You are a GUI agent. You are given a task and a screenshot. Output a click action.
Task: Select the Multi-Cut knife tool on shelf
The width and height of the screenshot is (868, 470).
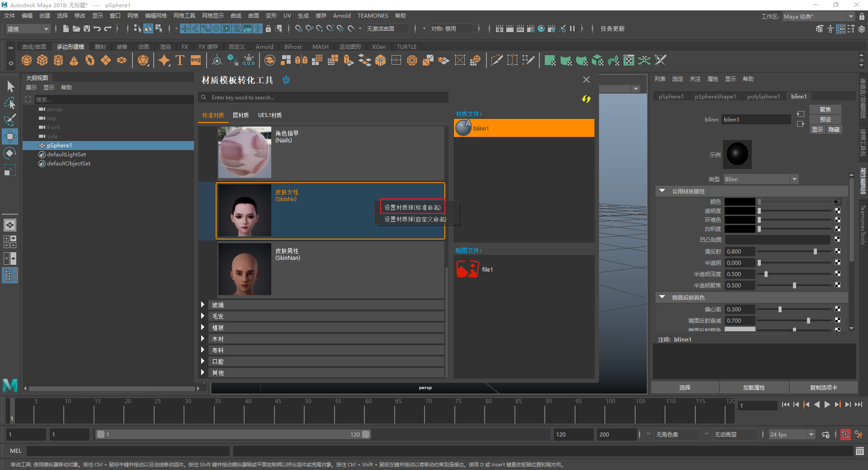point(496,60)
